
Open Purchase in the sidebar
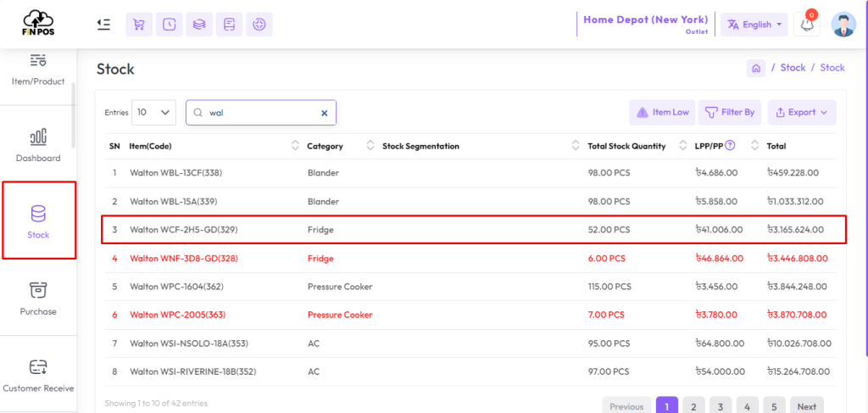coord(38,298)
